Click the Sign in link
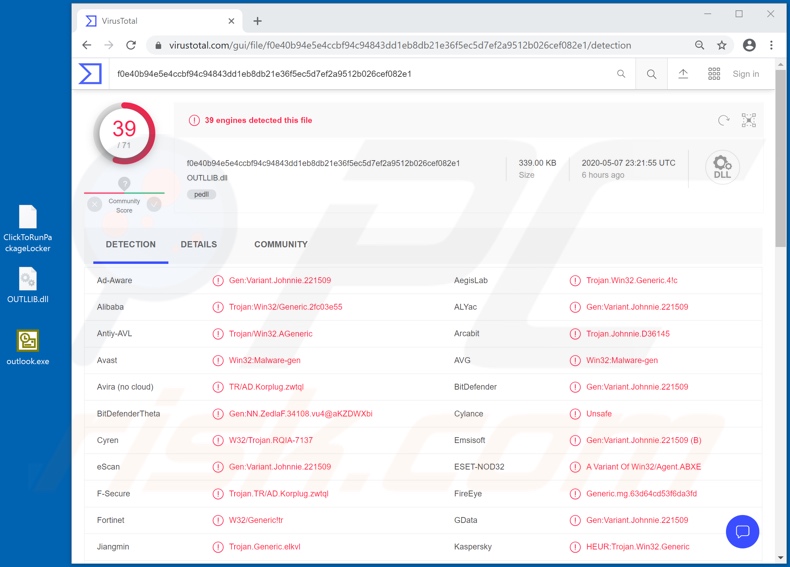The image size is (790, 567). tap(746, 74)
